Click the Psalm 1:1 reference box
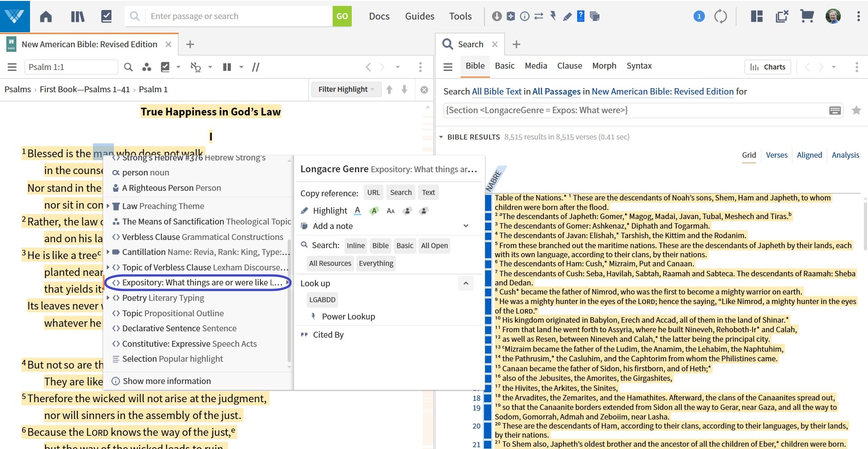This screenshot has width=868, height=449. click(x=71, y=67)
